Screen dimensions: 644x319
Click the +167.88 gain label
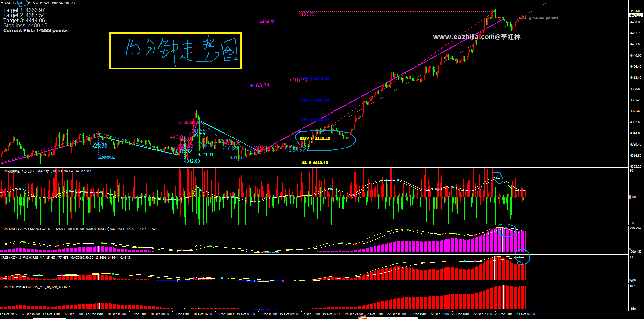pos(299,80)
